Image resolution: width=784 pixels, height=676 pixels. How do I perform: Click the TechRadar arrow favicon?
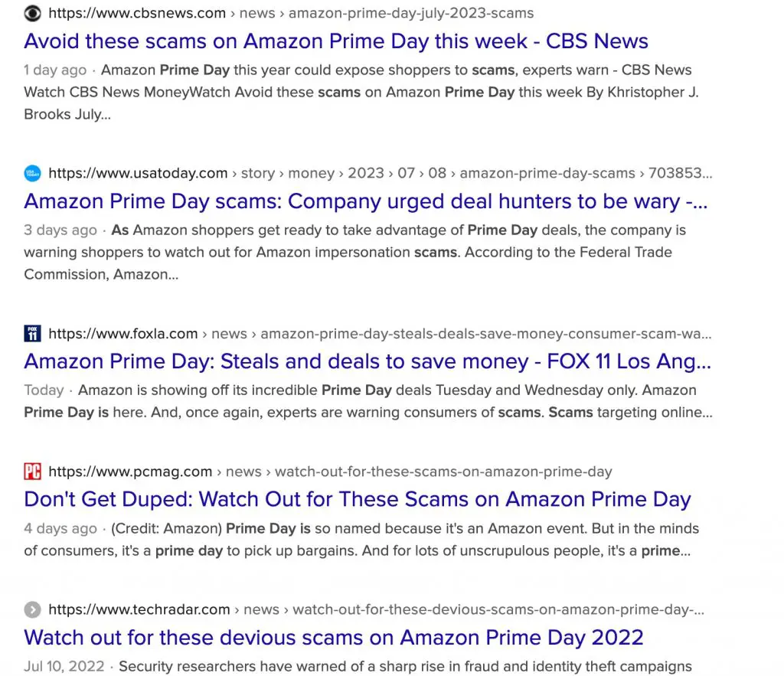pyautogui.click(x=32, y=609)
